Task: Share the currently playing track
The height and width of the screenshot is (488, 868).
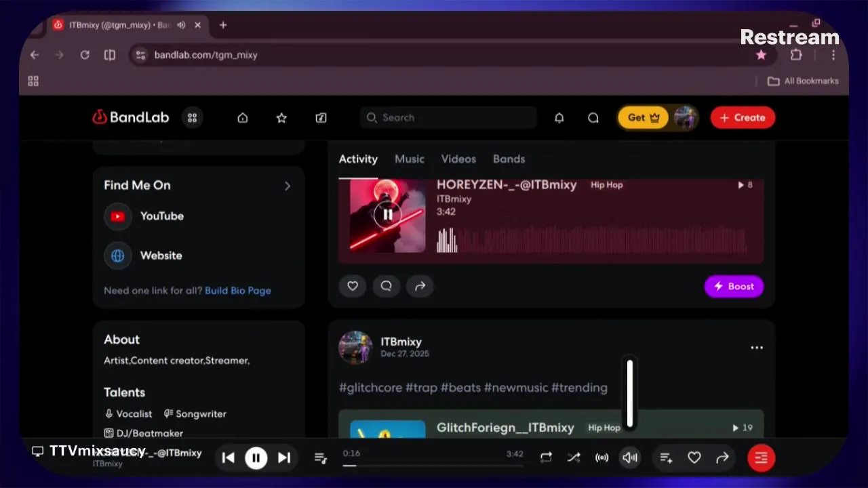Action: tap(722, 458)
